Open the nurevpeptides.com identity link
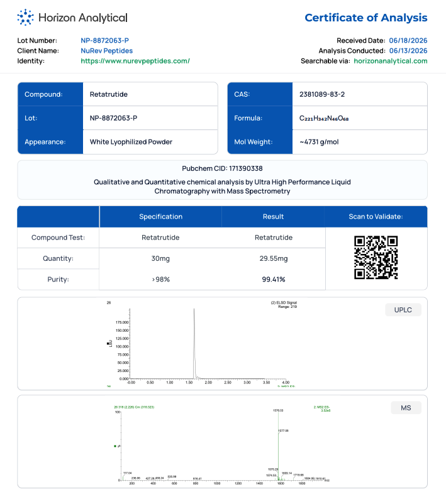 pyautogui.click(x=135, y=61)
